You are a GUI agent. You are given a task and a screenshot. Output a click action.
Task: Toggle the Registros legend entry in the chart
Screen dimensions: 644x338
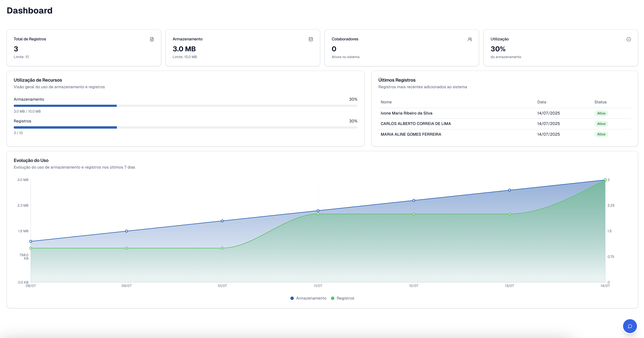click(343, 298)
